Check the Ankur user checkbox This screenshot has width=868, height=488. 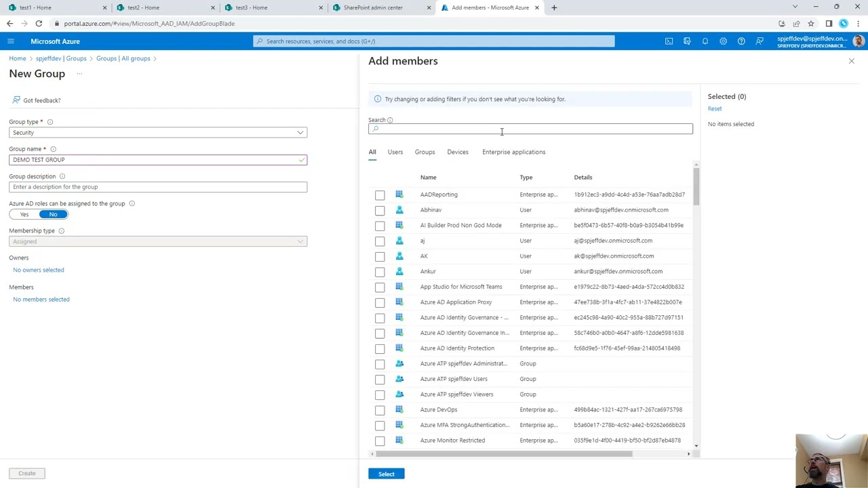pos(380,272)
